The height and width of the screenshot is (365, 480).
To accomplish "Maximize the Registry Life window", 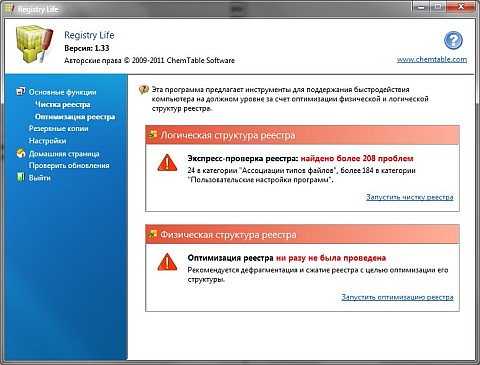I will click(439, 7).
